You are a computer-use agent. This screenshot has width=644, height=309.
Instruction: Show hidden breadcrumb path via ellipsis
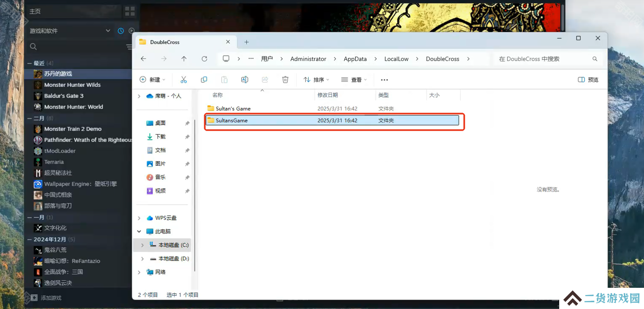tap(251, 59)
